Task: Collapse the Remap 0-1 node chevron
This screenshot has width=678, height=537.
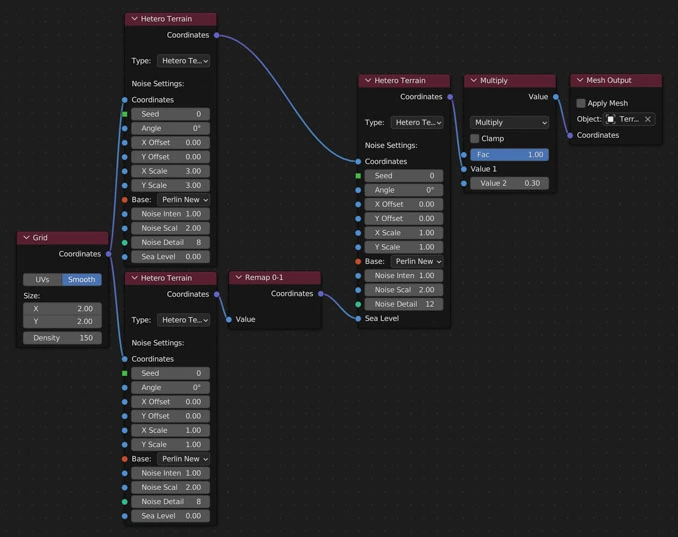Action: [x=239, y=277]
